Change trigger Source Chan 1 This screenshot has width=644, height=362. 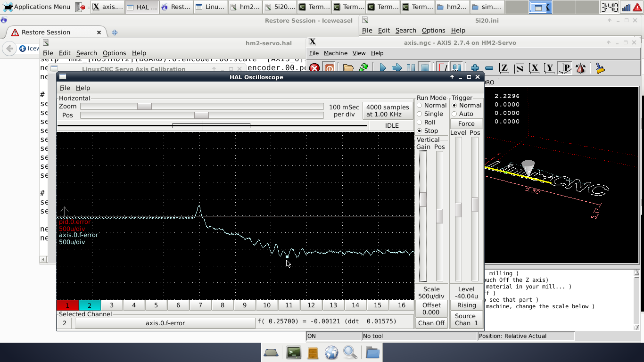point(466,320)
